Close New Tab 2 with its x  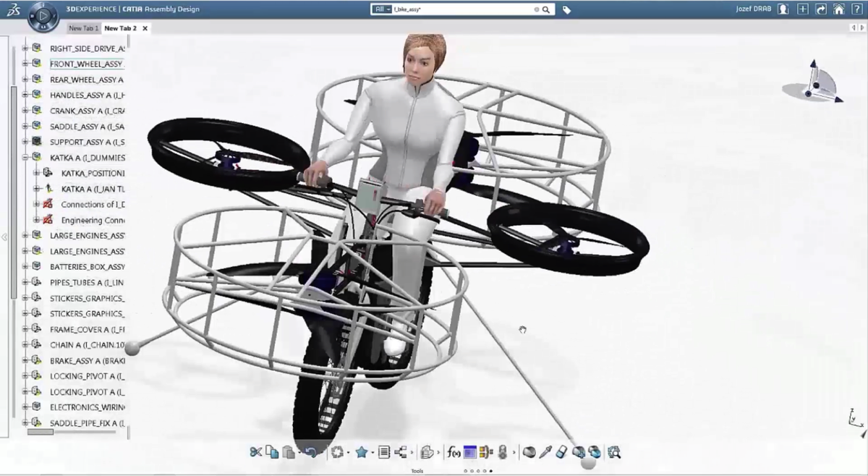click(145, 28)
